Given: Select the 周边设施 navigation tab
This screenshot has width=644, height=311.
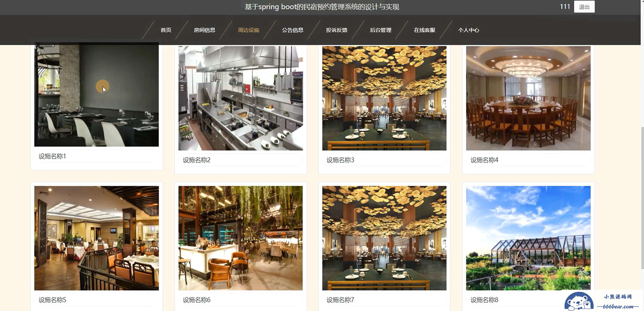Looking at the screenshot, I should [x=248, y=30].
